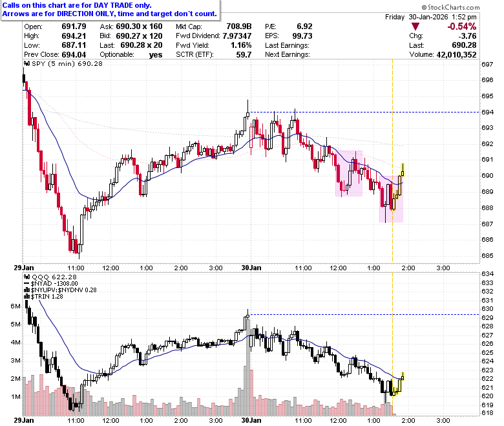Select the $NYUPV:$NYDNV 0.28 legend entry
Screen dimensions: 504x426
[x=63, y=290]
